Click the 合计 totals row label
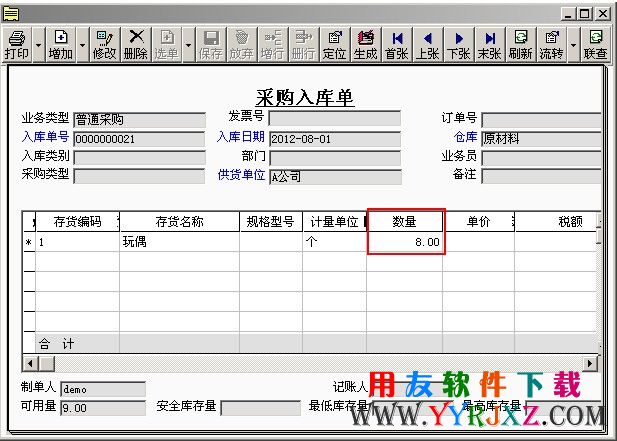Screen dimensions: 617x441 pos(56,344)
